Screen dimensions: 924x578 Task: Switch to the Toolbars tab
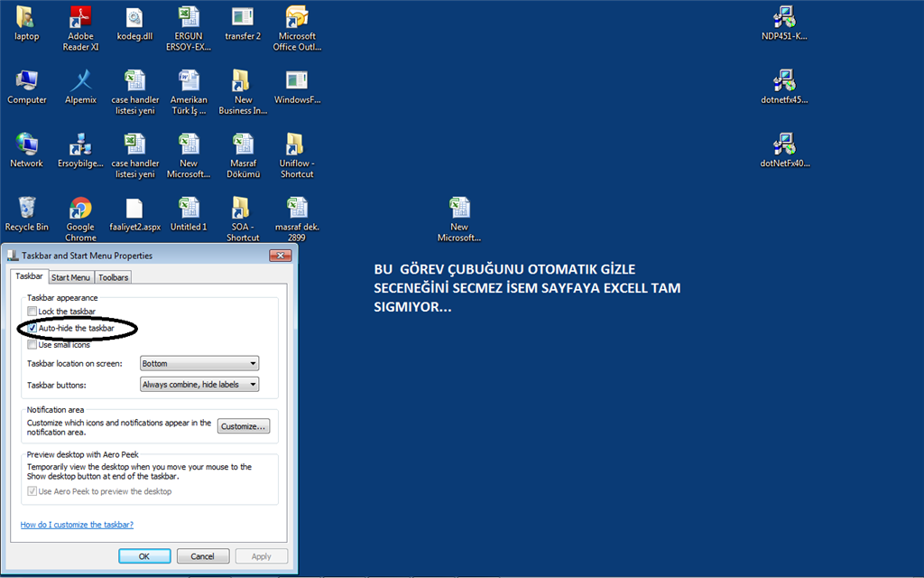pyautogui.click(x=113, y=277)
